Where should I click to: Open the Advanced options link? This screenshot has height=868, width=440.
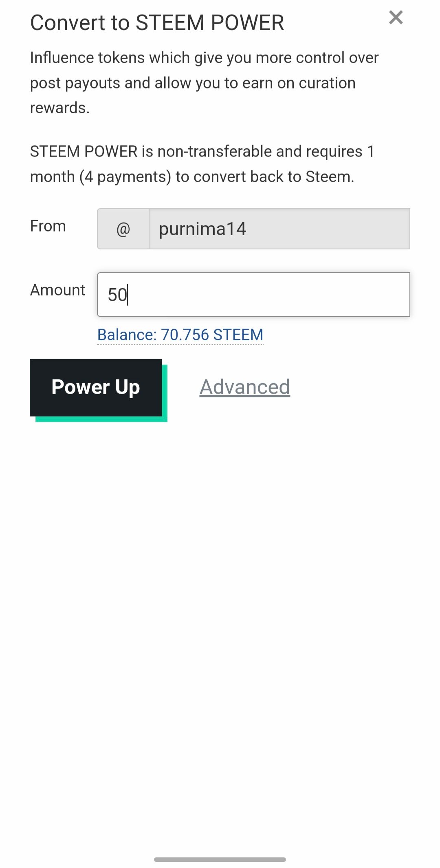(x=244, y=387)
